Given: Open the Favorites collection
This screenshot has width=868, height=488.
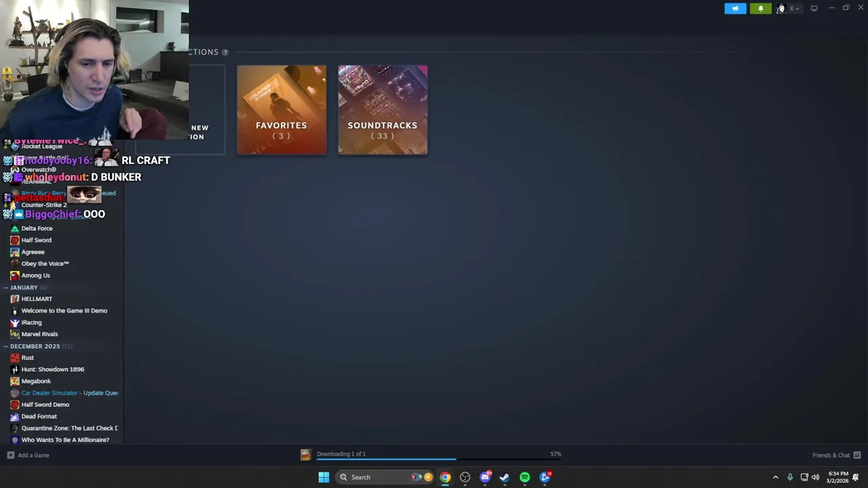Looking at the screenshot, I should pyautogui.click(x=281, y=110).
